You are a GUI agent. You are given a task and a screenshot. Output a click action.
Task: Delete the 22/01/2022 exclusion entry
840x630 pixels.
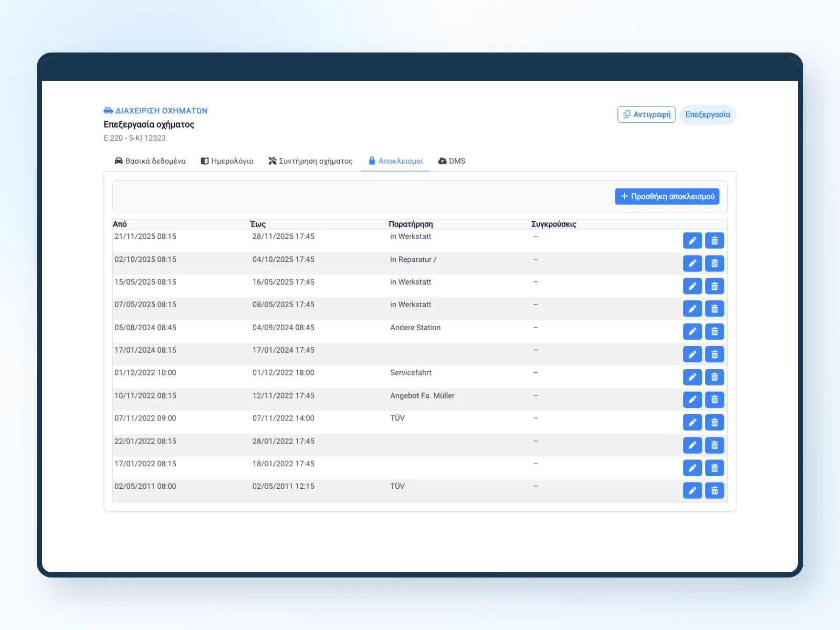click(715, 445)
